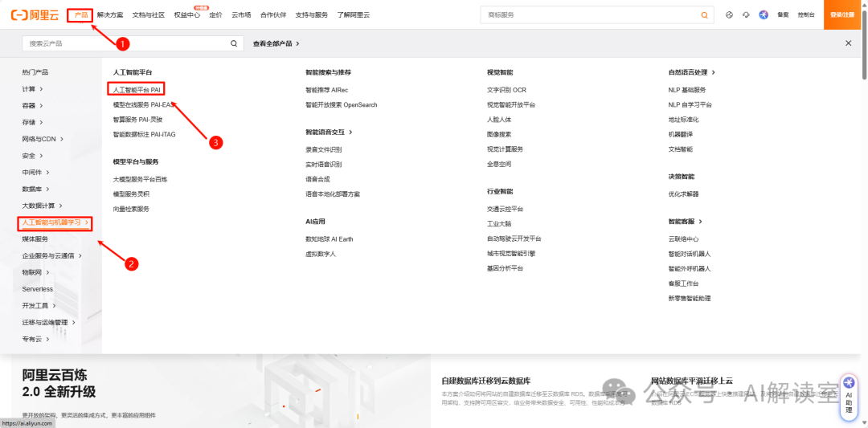Open 大模型服务平台百炼

[x=140, y=179]
